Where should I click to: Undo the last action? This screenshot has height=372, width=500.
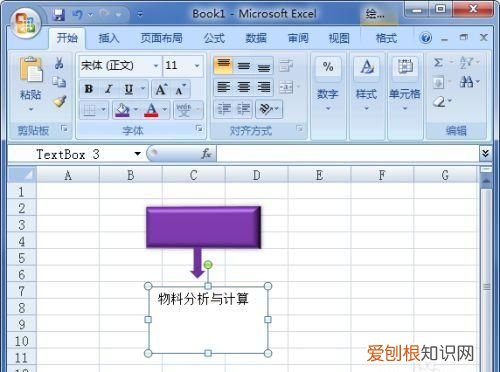77,14
